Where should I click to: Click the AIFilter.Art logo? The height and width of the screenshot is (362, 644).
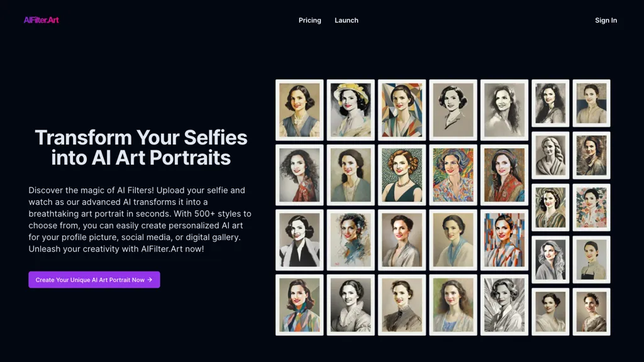point(42,20)
